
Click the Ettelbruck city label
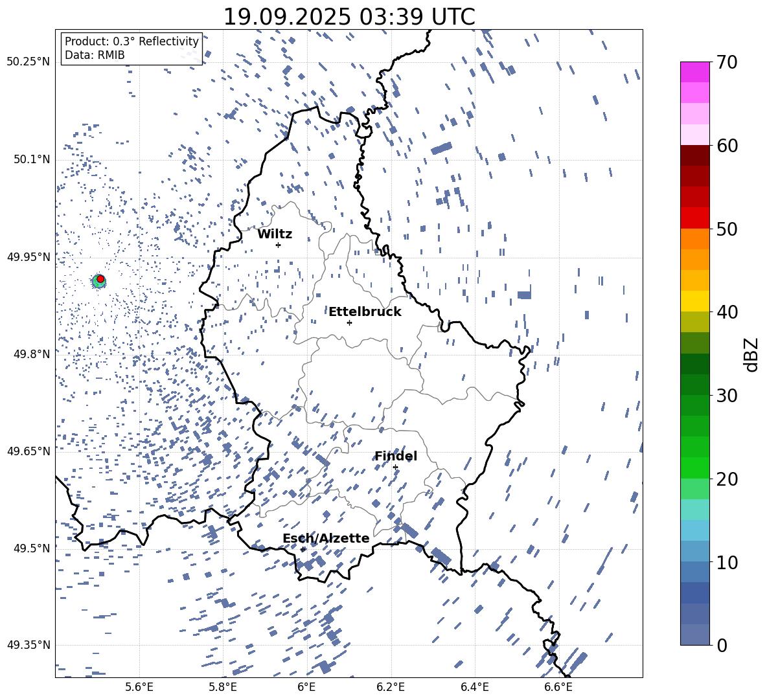pos(365,312)
